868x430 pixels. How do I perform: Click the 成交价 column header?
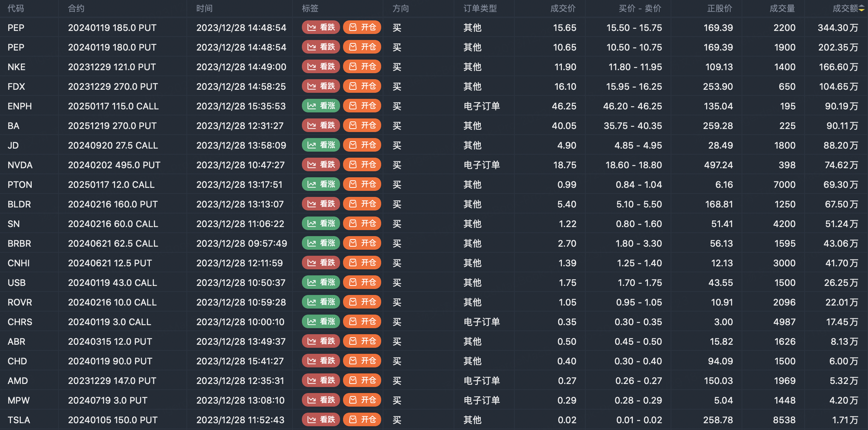tap(563, 8)
